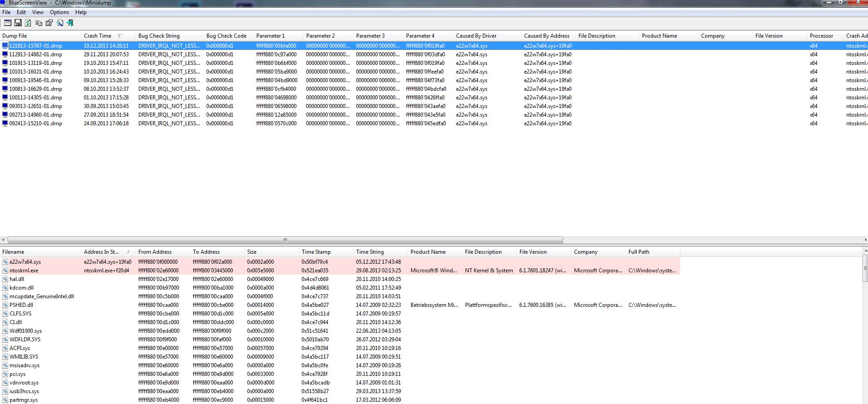Image resolution: width=868 pixels, height=404 pixels.
Task: Click the mcupdate_GenuineIntel.dll filename
Action: [x=42, y=296]
